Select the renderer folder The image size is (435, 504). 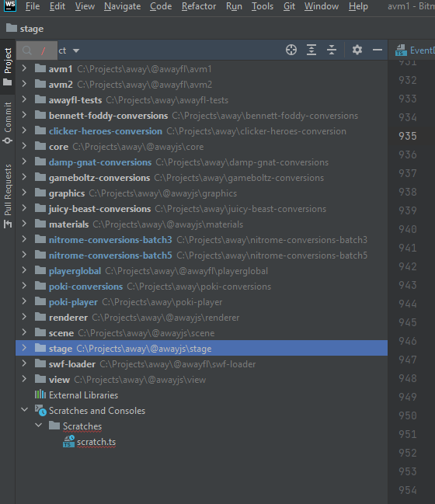(202, 318)
